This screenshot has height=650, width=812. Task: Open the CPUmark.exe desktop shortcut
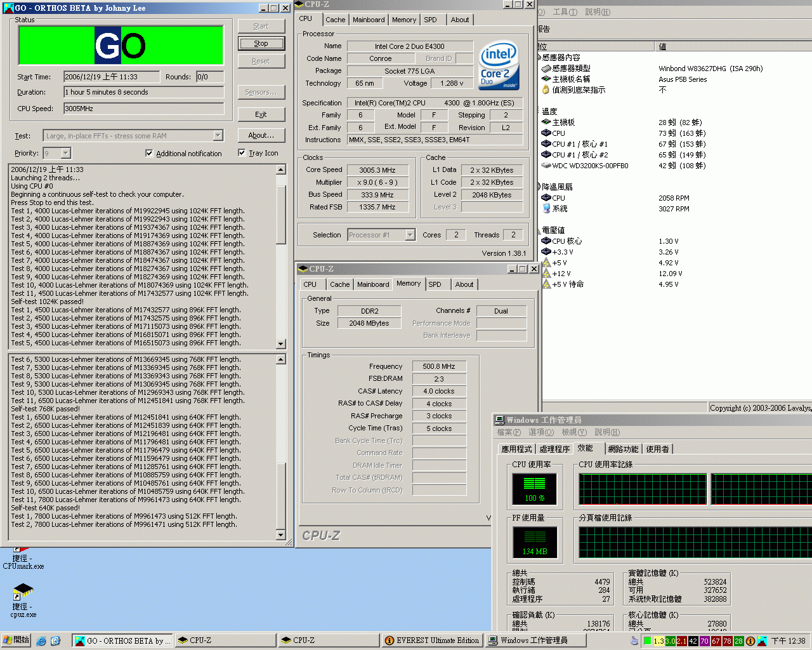(23, 557)
